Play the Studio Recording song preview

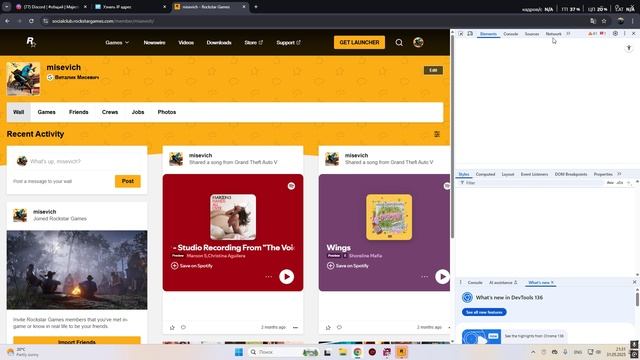coord(287,276)
